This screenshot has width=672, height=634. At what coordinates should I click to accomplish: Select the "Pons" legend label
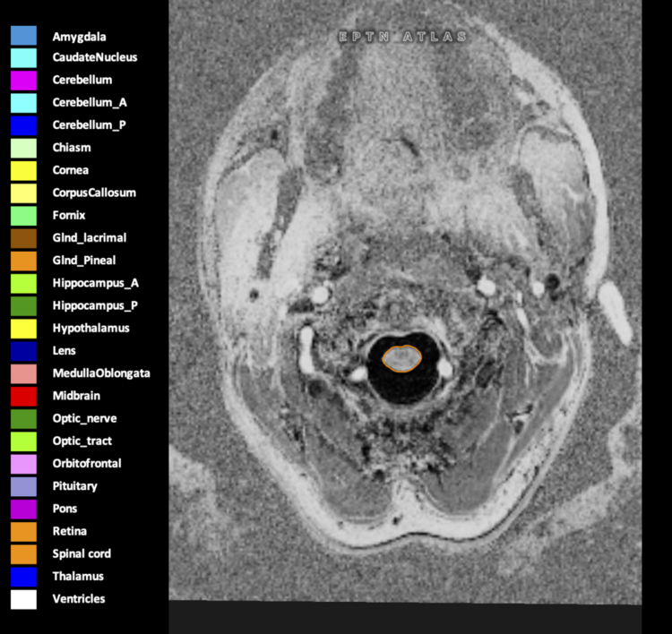pos(65,509)
